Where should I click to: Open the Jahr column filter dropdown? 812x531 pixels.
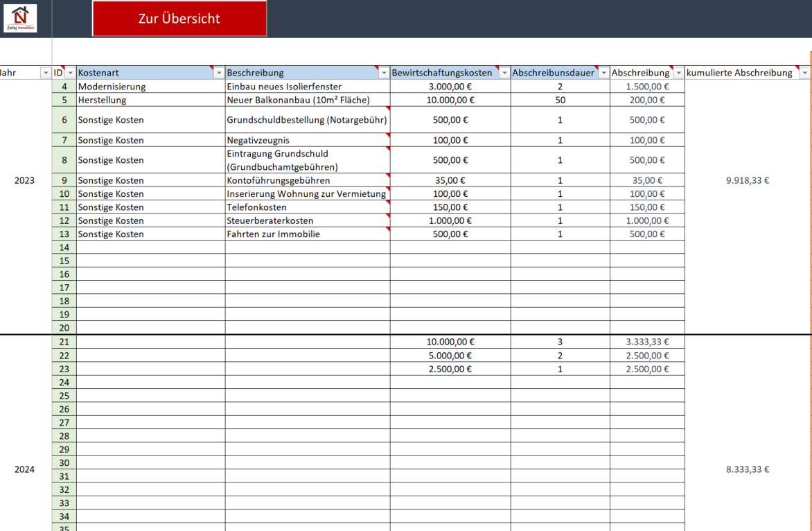(x=46, y=73)
